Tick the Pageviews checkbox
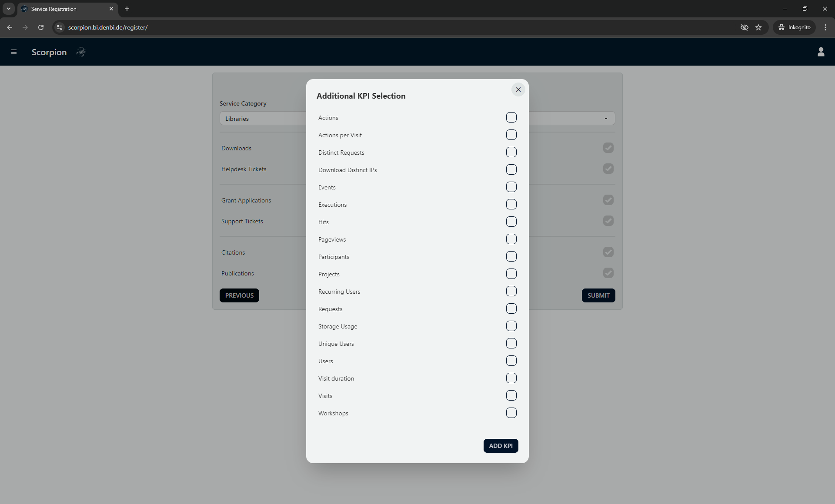The height and width of the screenshot is (504, 835). [x=511, y=239]
